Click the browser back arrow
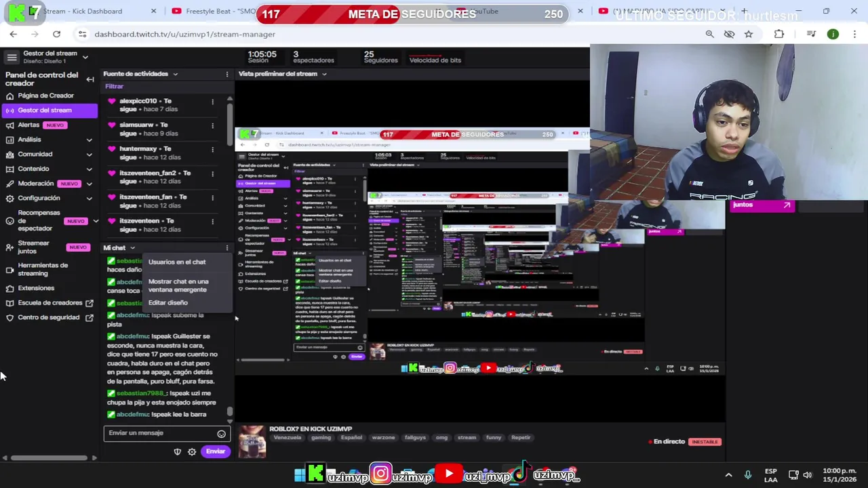The height and width of the screenshot is (488, 868). point(13,34)
